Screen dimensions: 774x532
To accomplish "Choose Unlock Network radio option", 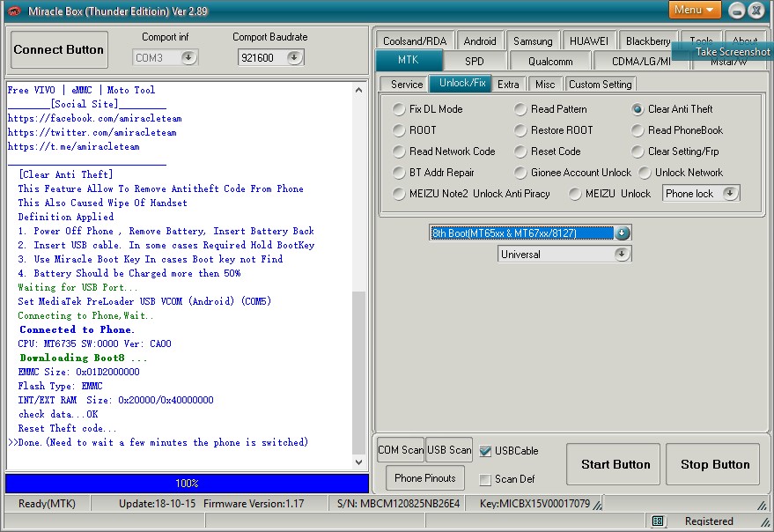I will click(x=645, y=173).
